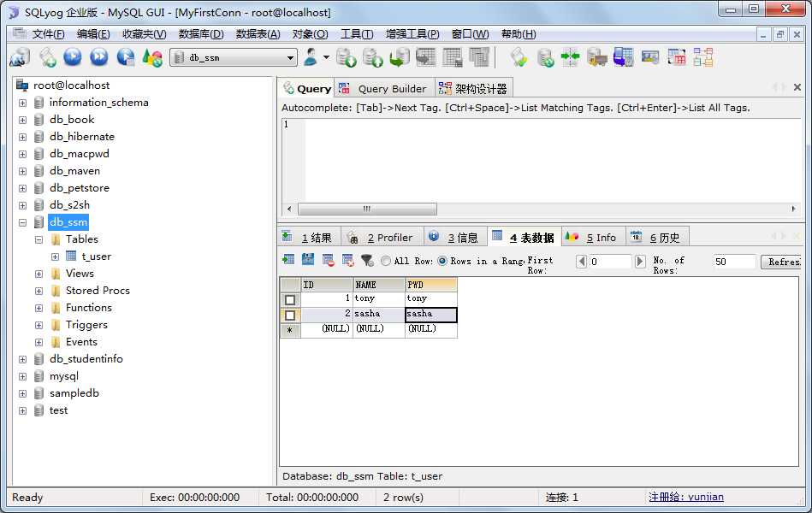812x513 pixels.
Task: Click the database synchronization icon with green refresh
Action: coord(545,57)
